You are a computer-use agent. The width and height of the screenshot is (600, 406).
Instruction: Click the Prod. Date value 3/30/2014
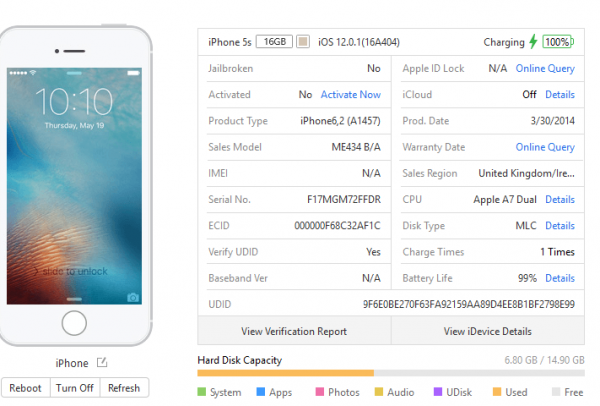[553, 121]
